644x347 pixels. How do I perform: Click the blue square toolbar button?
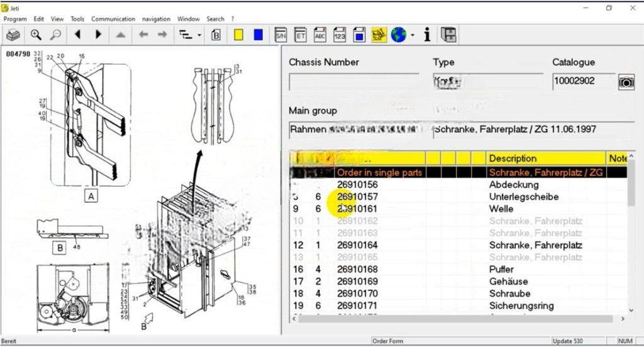[258, 35]
